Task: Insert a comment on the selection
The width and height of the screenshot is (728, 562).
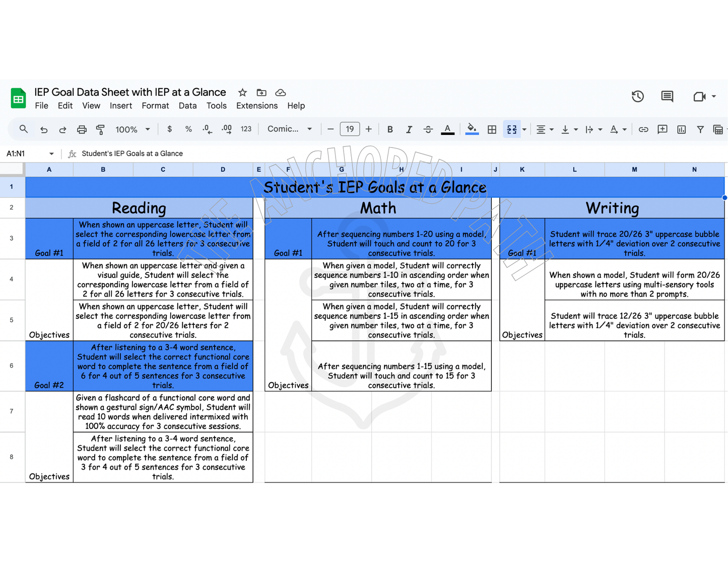Action: 662,129
